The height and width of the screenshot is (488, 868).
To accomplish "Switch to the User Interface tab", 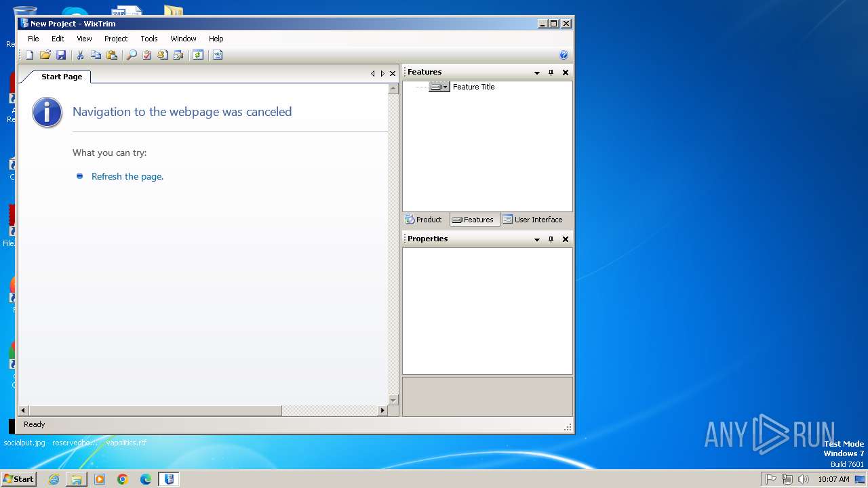I will (x=533, y=220).
